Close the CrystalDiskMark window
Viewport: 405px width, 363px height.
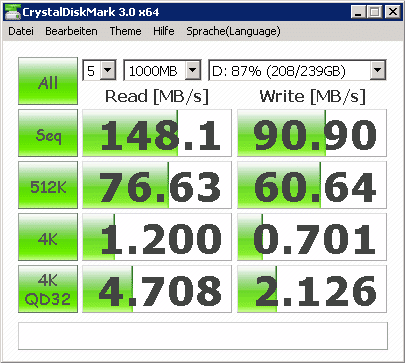(x=393, y=12)
